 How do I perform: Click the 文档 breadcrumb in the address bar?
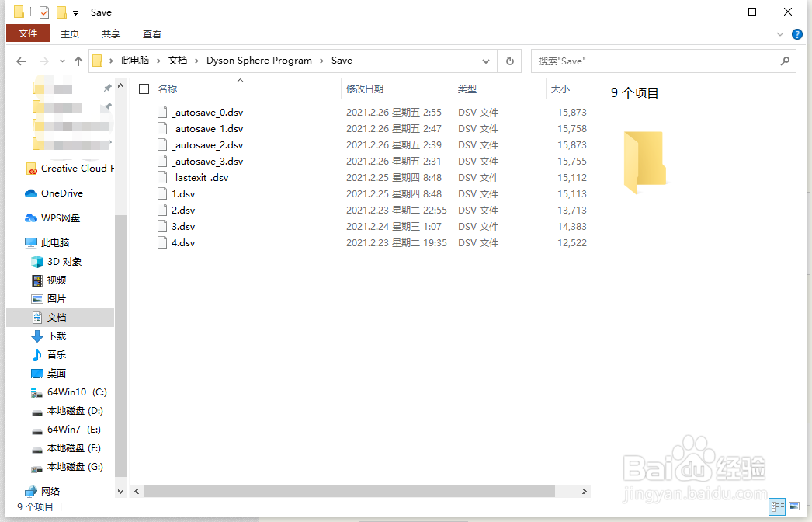pos(178,61)
